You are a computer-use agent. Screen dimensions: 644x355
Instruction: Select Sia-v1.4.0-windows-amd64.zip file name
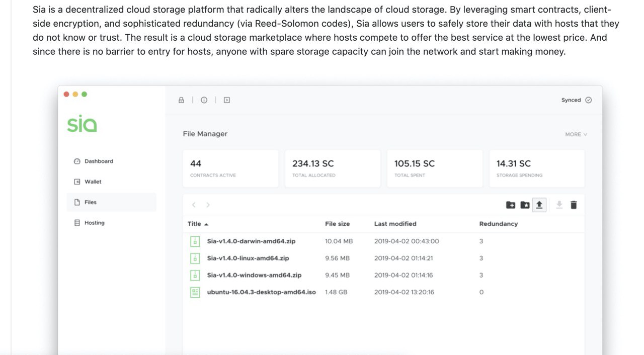pos(254,275)
